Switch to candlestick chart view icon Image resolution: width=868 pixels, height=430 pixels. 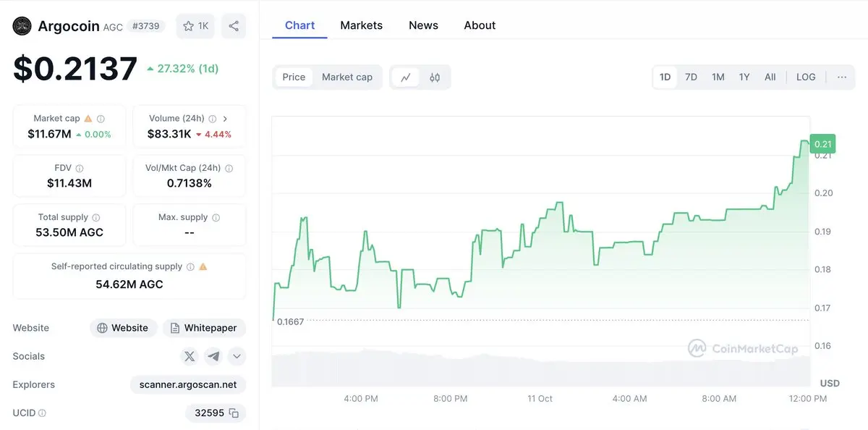point(435,77)
